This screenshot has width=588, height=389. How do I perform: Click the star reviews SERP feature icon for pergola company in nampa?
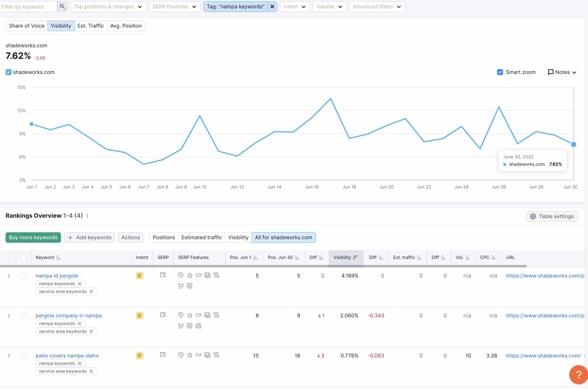pos(190,315)
